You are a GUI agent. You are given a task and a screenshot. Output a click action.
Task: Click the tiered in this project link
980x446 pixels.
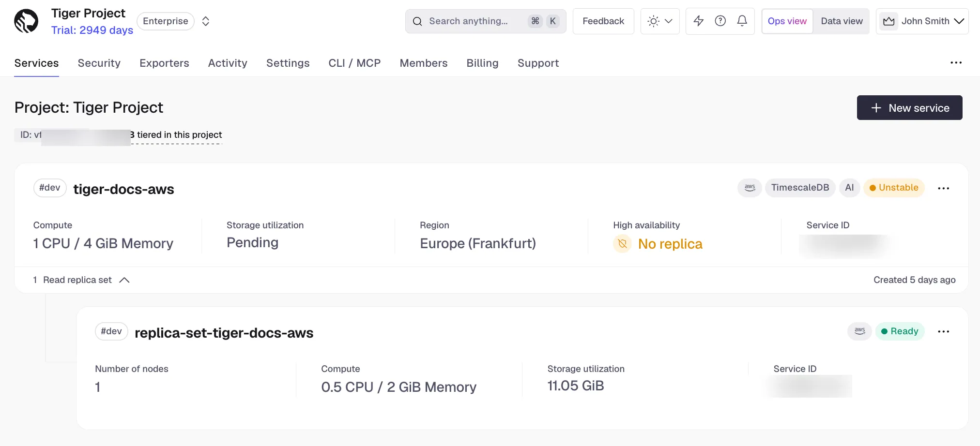tap(180, 135)
